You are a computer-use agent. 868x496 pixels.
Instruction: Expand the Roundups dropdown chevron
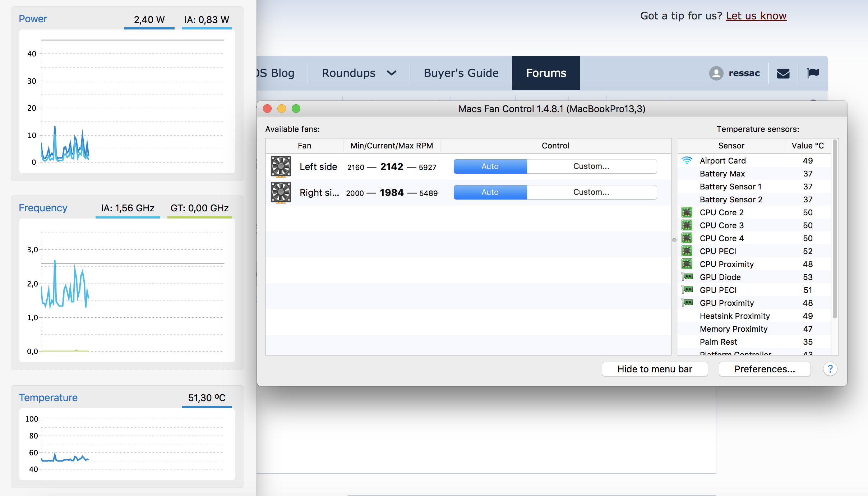(392, 73)
